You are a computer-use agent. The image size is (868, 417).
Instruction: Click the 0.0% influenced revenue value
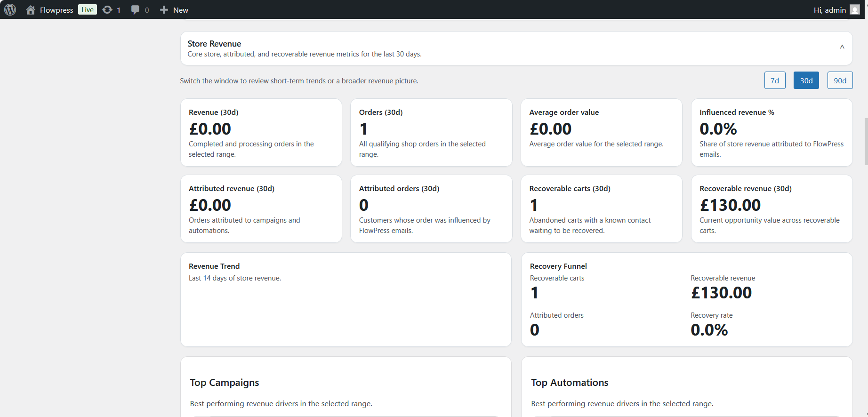point(718,129)
